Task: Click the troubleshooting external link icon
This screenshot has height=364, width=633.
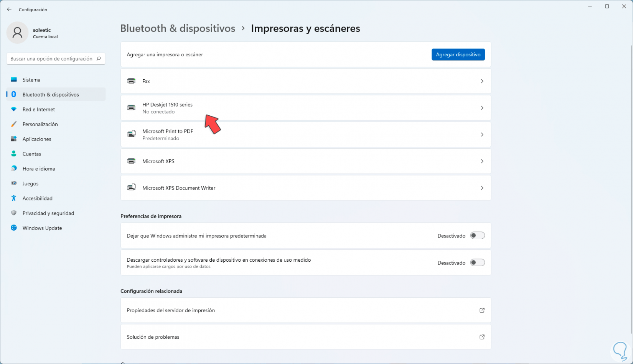Action: pyautogui.click(x=482, y=337)
